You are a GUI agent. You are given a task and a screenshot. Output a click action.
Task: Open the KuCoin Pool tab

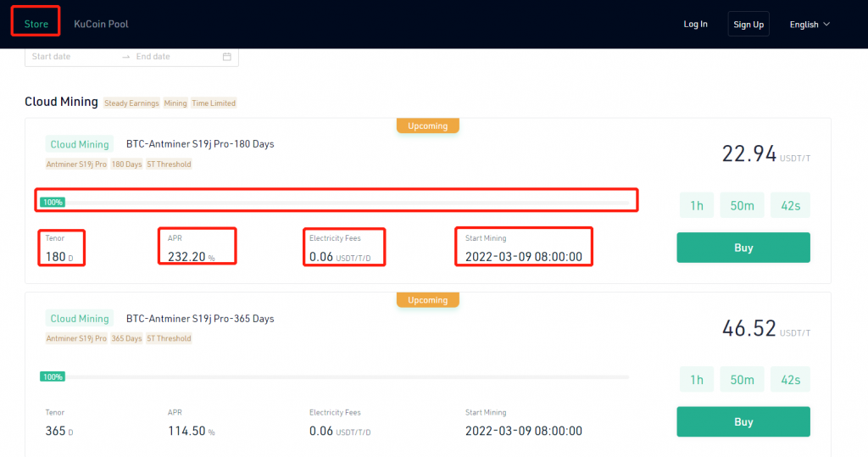tap(101, 24)
